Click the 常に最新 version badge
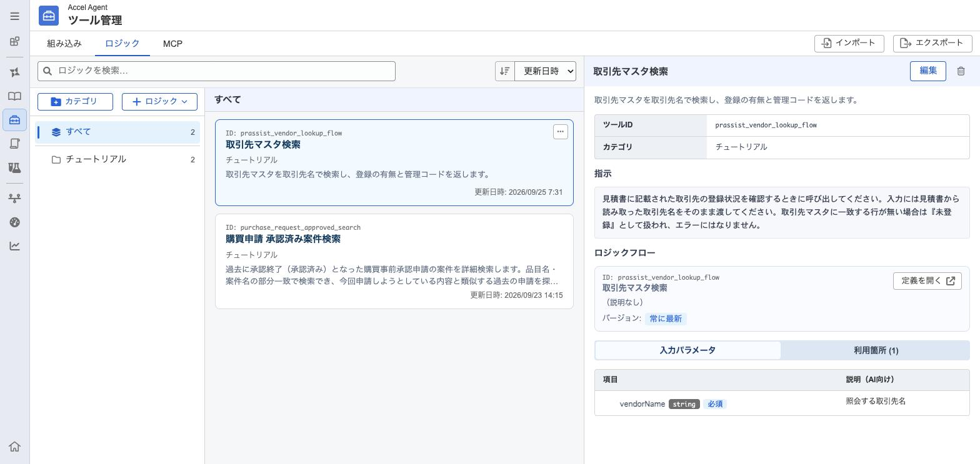The height and width of the screenshot is (464, 980). click(x=666, y=319)
